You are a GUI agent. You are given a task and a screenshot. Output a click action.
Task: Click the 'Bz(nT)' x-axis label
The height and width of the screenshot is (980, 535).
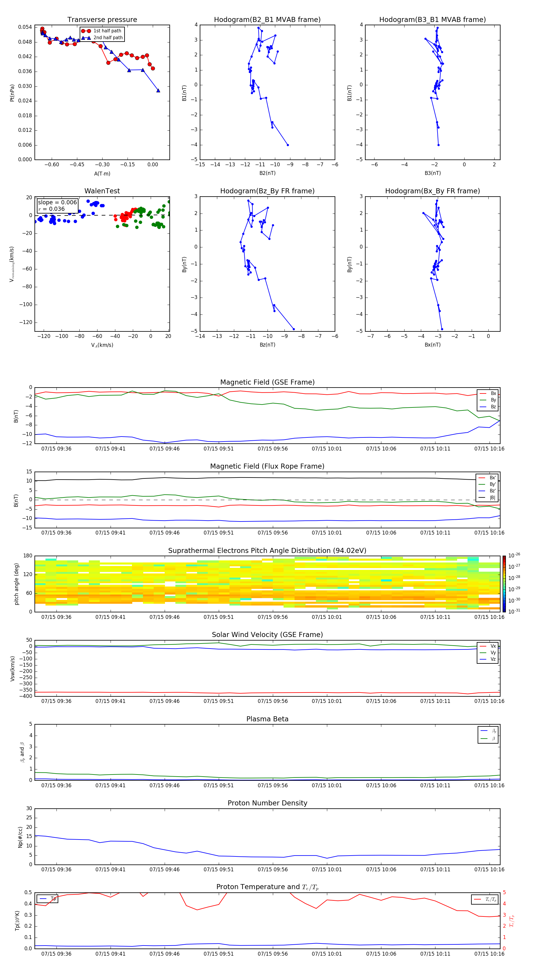[x=267, y=345]
